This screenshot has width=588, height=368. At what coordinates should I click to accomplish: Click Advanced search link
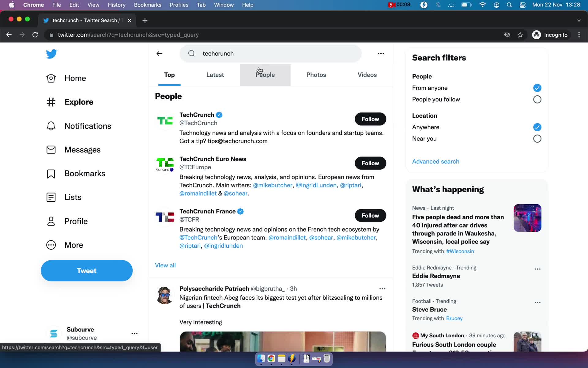coord(436,161)
